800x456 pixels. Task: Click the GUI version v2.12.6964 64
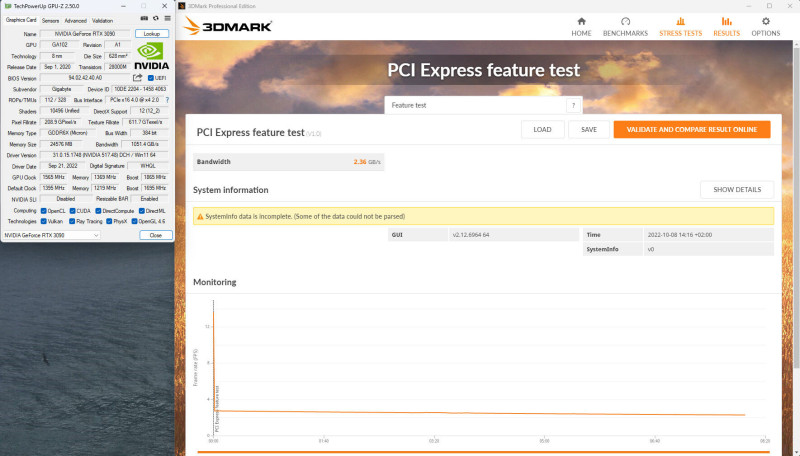pyautogui.click(x=514, y=235)
